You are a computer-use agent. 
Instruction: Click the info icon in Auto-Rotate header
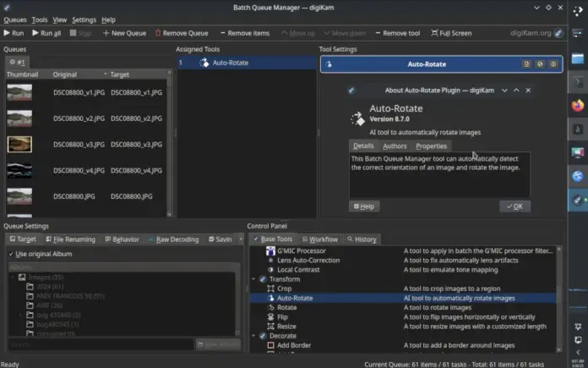[553, 64]
